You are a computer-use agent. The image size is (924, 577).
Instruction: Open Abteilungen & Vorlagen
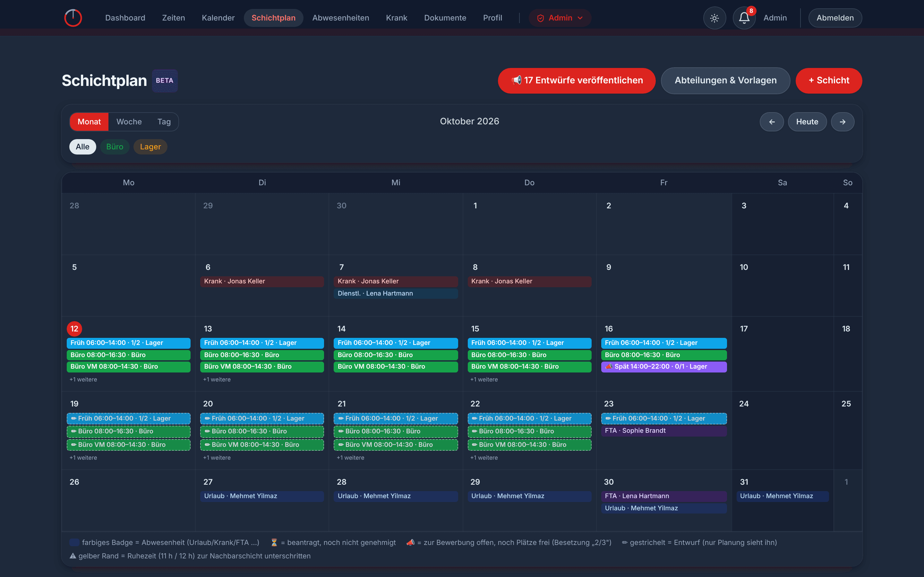tap(725, 80)
